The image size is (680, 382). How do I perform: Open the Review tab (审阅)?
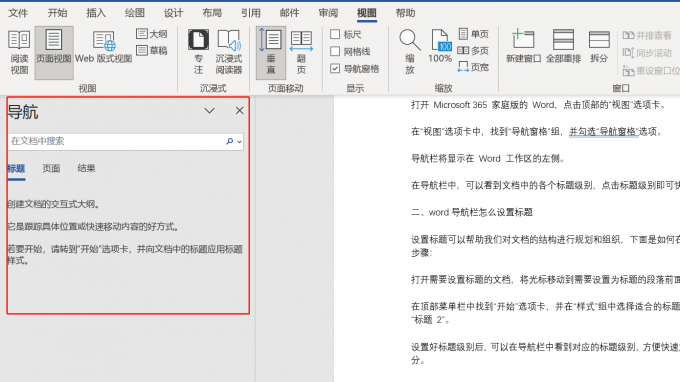point(328,13)
